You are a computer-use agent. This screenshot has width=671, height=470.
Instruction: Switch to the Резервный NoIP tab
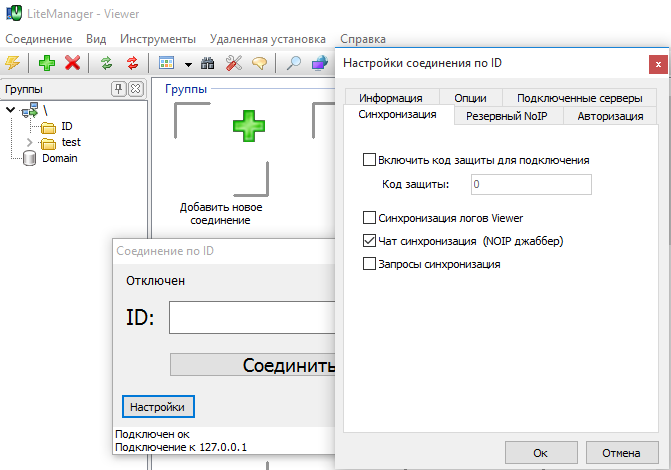click(x=507, y=116)
